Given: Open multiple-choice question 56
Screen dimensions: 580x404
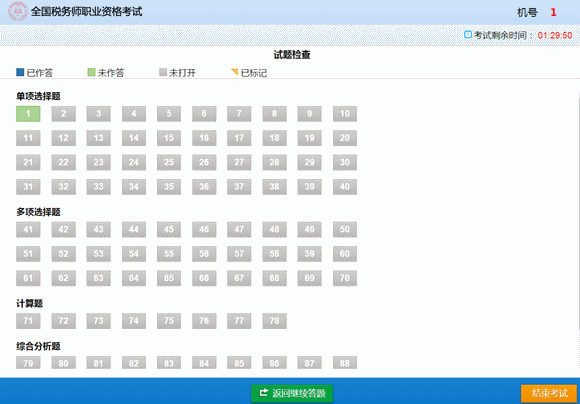Looking at the screenshot, I should point(204,254).
